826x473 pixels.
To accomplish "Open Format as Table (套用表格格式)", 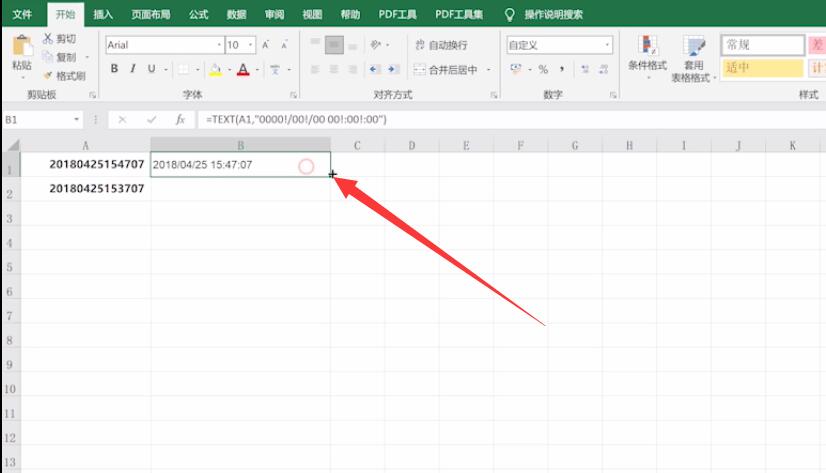I will tap(693, 58).
